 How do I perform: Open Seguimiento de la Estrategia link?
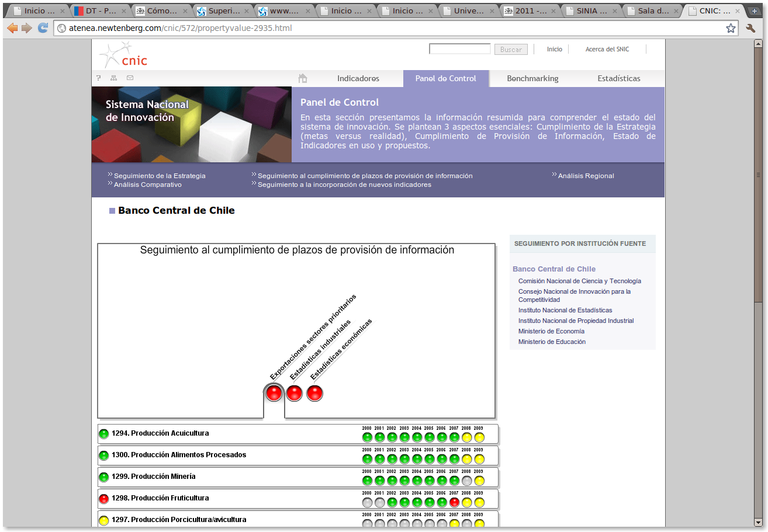(x=160, y=176)
